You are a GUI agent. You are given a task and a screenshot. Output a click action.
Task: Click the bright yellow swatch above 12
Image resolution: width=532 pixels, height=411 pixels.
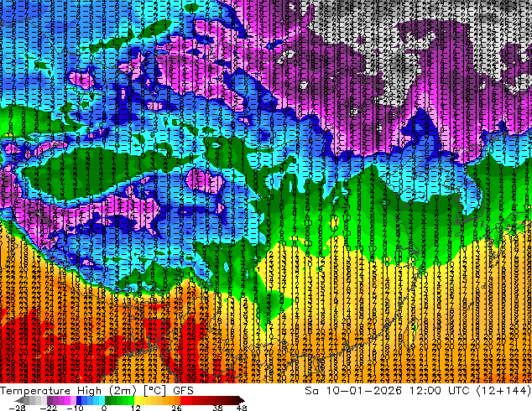137,400
